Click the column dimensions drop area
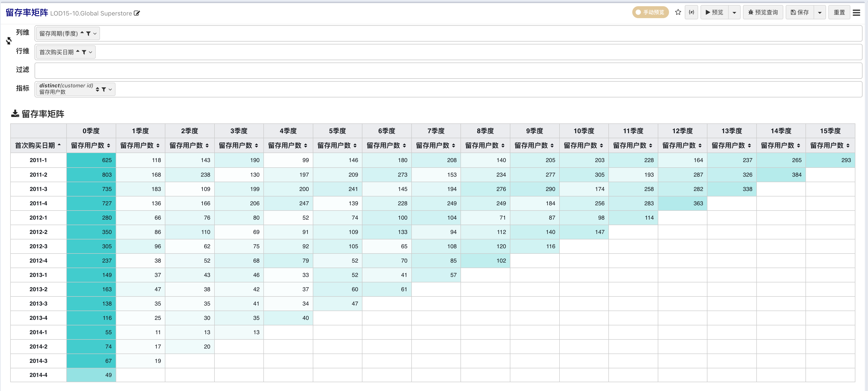The height and width of the screenshot is (391, 868). pos(448,33)
